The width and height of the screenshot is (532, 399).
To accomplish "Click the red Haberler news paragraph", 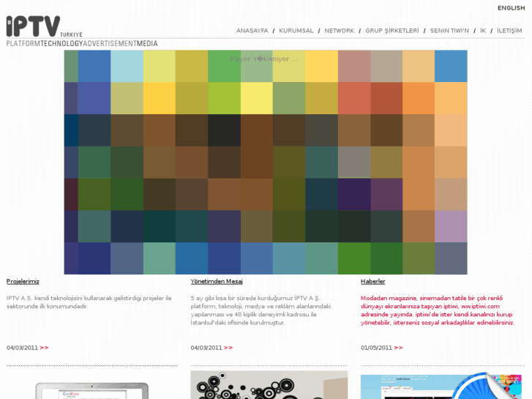I will (438, 310).
